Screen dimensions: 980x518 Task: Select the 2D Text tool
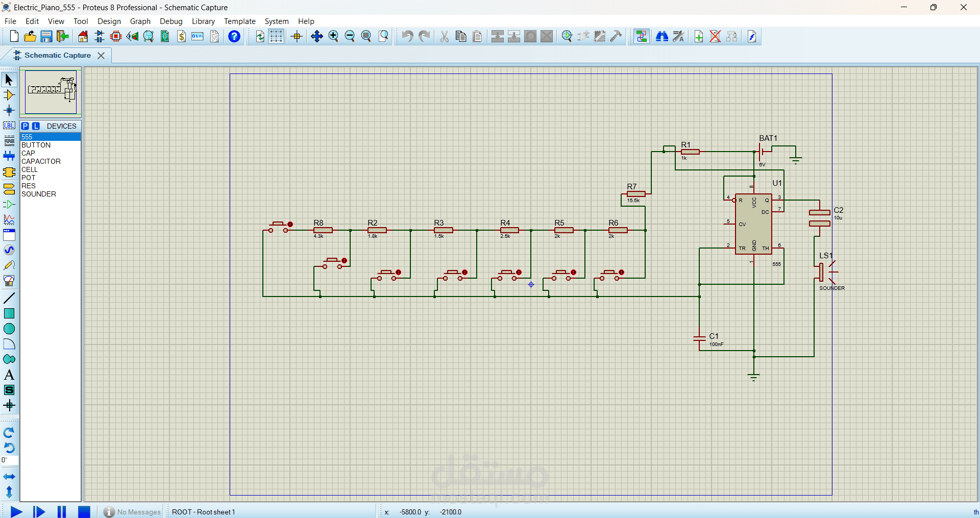click(x=9, y=375)
